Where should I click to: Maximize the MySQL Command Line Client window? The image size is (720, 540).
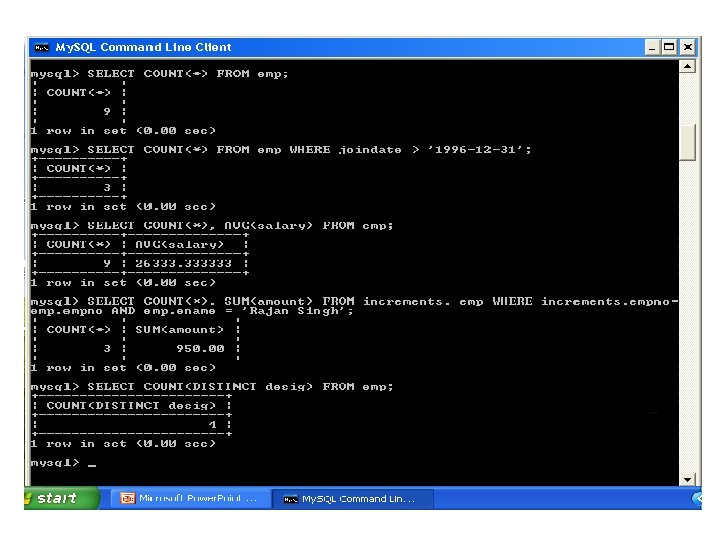tap(669, 47)
